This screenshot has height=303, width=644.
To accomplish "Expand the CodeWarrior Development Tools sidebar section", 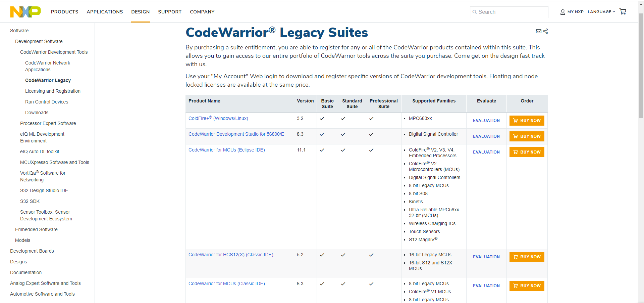I will (x=54, y=52).
